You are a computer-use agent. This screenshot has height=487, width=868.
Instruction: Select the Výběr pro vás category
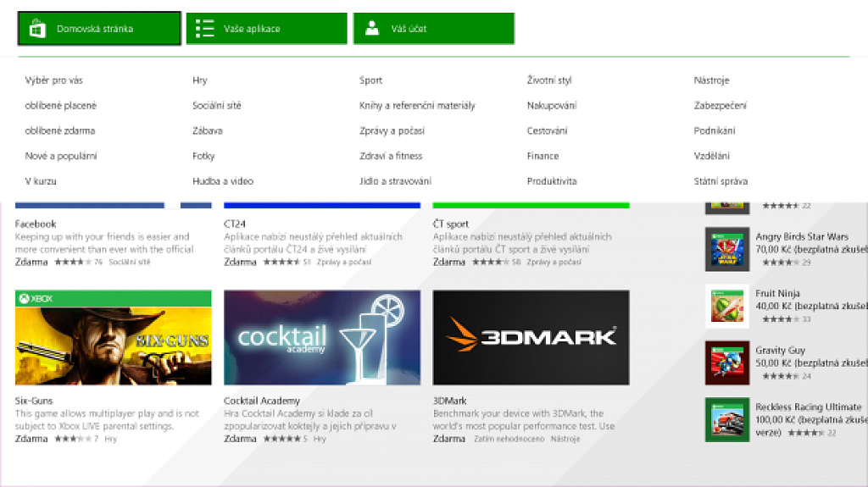53,80
